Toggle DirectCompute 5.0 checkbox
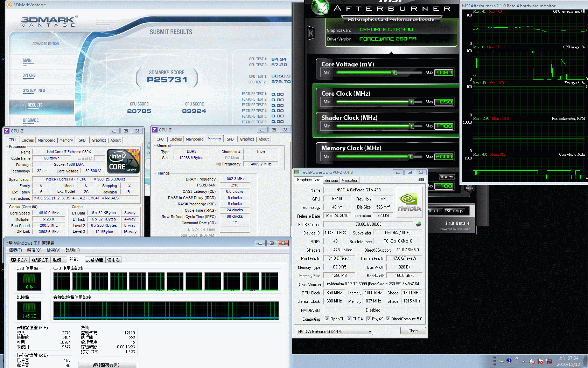 (388, 319)
